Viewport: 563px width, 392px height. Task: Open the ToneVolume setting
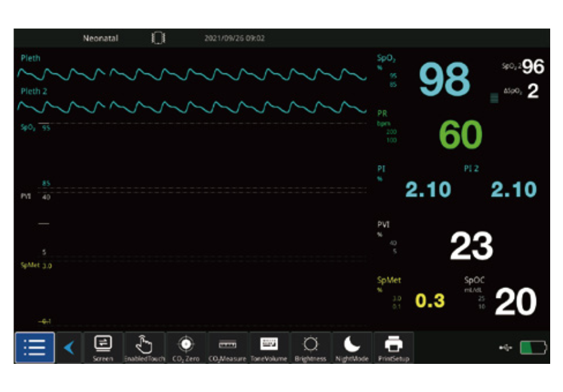coord(268,349)
